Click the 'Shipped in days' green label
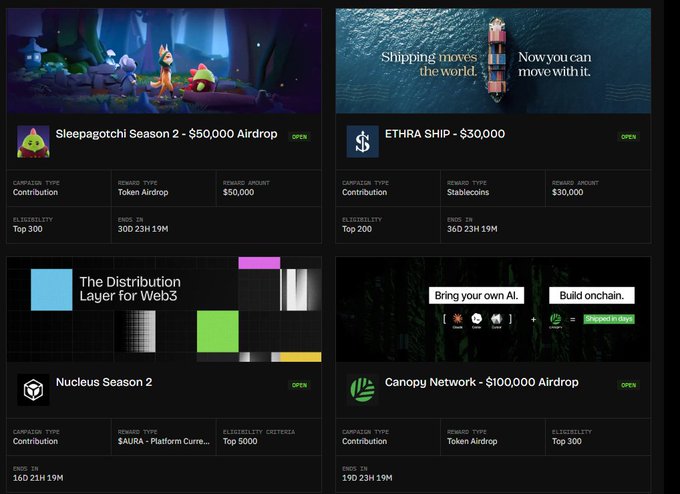This screenshot has height=494, width=680. tap(609, 319)
